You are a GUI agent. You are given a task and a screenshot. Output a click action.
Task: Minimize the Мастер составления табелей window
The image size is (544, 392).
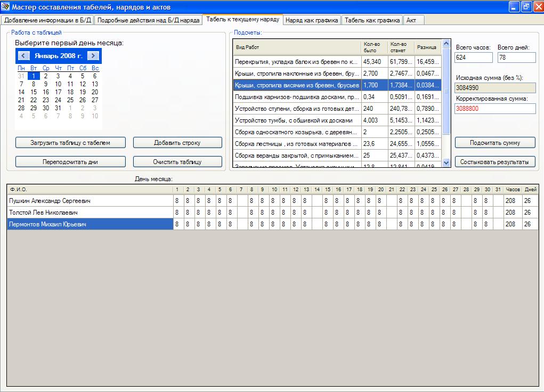coord(515,6)
